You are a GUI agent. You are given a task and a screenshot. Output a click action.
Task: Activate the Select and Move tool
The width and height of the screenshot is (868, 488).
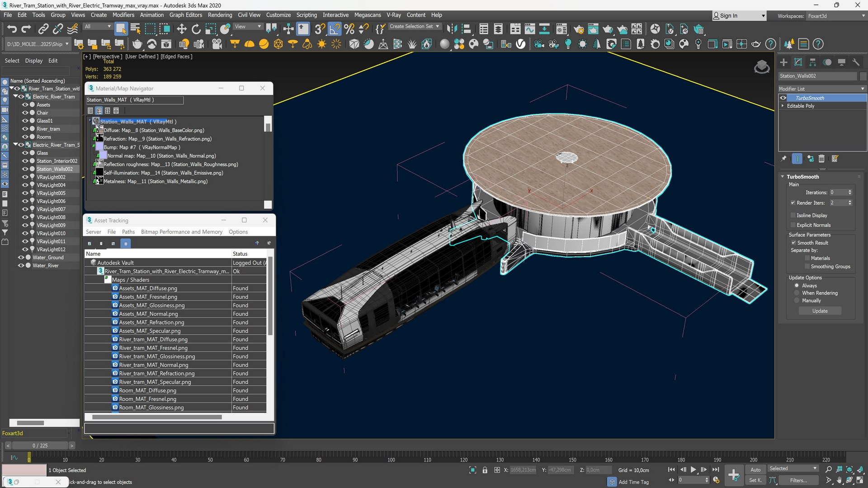[181, 29]
